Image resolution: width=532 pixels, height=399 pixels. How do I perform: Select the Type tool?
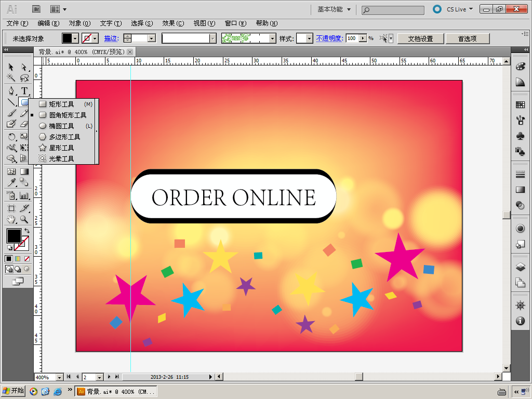click(24, 90)
